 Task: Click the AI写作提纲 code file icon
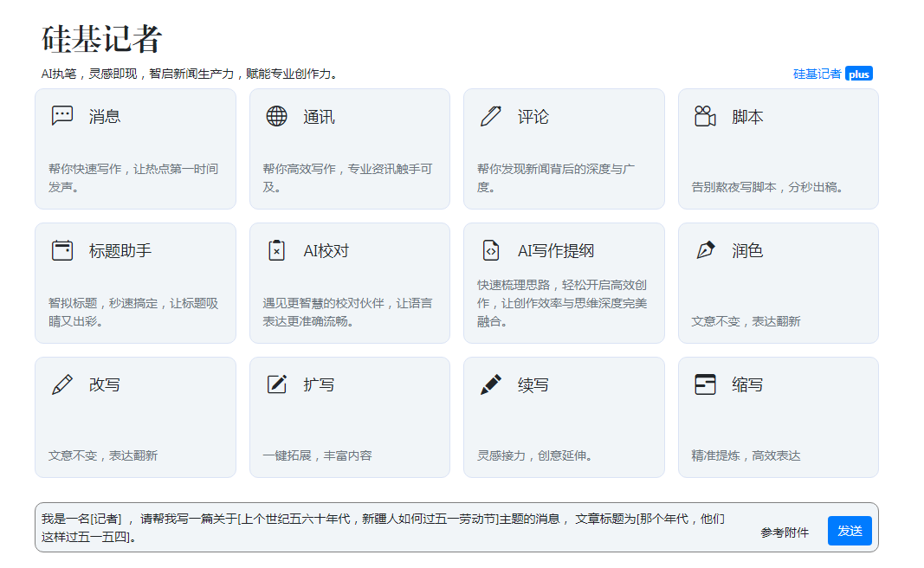[x=491, y=250]
